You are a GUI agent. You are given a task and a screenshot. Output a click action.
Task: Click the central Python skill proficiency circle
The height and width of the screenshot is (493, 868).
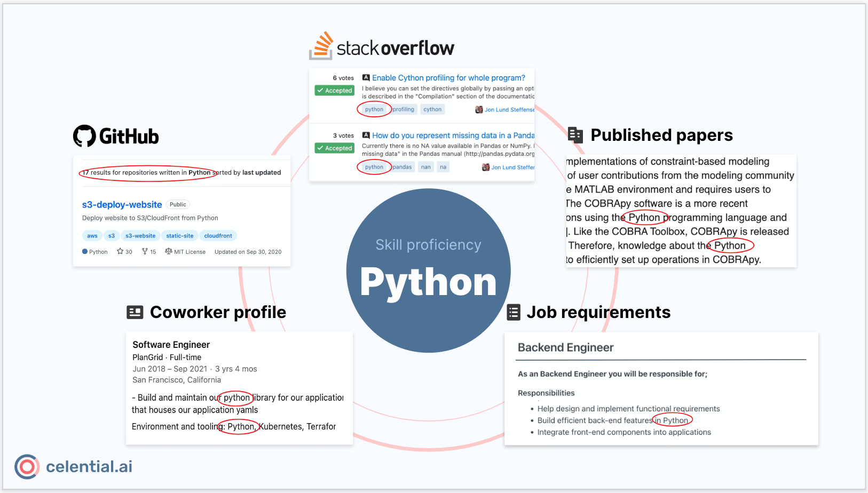(428, 271)
